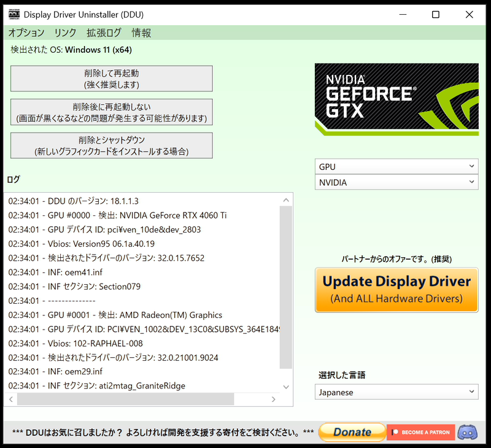The width and height of the screenshot is (491, 448).
Task: Open the 情報 menu
Action: [141, 33]
